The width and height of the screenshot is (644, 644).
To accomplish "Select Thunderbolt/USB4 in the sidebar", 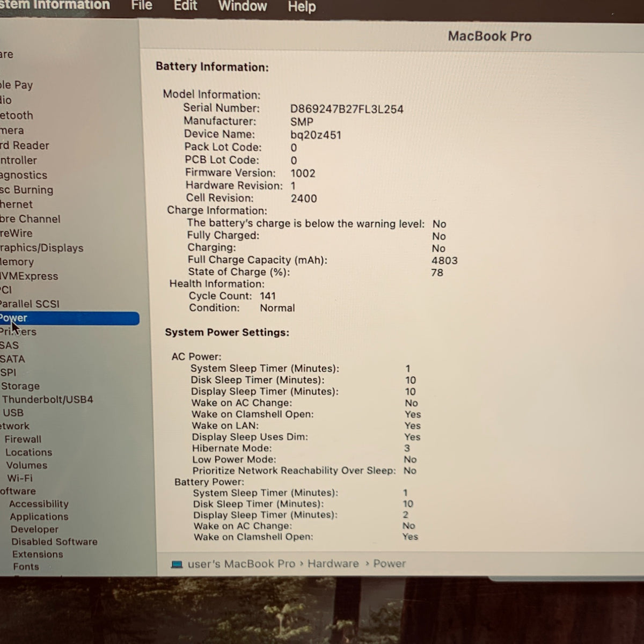I will [x=48, y=399].
